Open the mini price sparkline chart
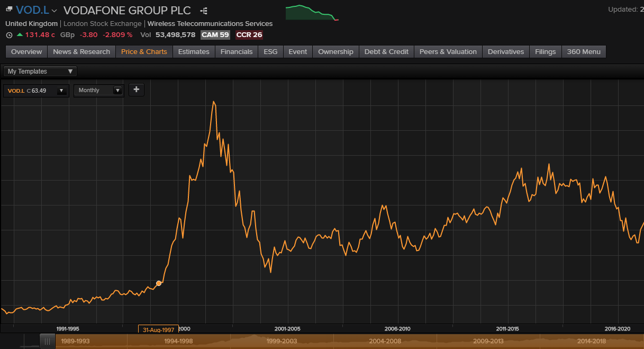The image size is (644, 349). pyautogui.click(x=312, y=13)
